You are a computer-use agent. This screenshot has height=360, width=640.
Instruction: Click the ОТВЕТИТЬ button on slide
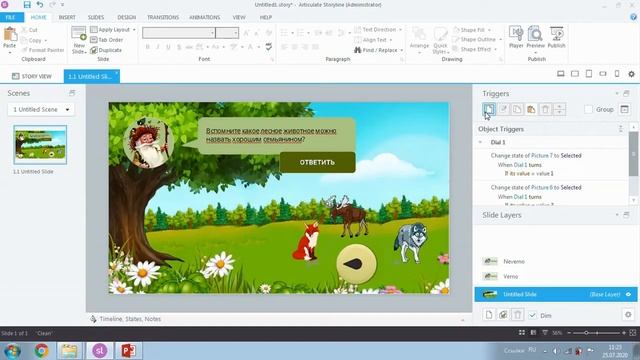[x=317, y=162]
